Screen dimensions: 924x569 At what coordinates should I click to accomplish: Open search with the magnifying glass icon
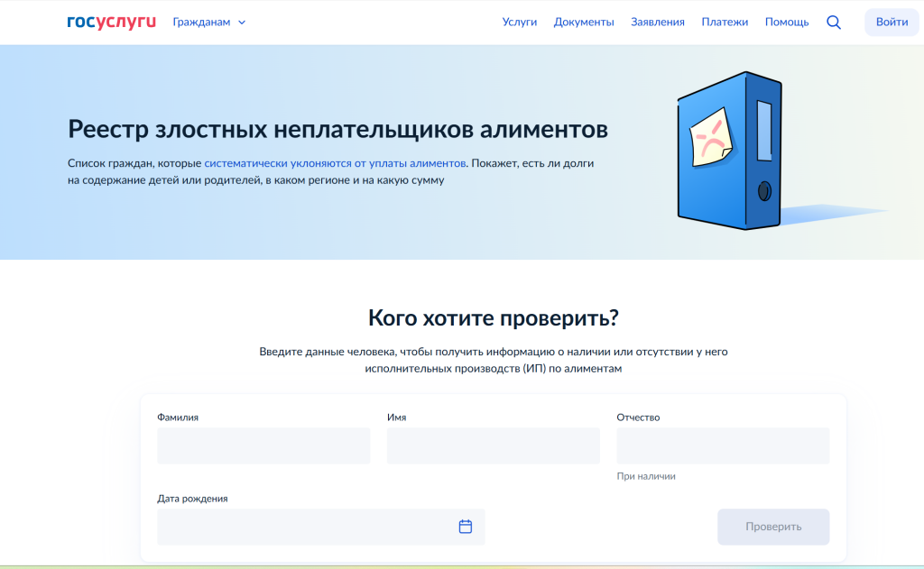point(833,22)
